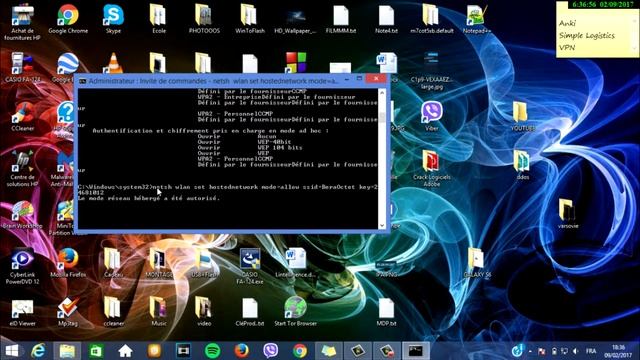This screenshot has width=640, height=360.
Task: Click the Windows Start button
Action: click(12, 351)
